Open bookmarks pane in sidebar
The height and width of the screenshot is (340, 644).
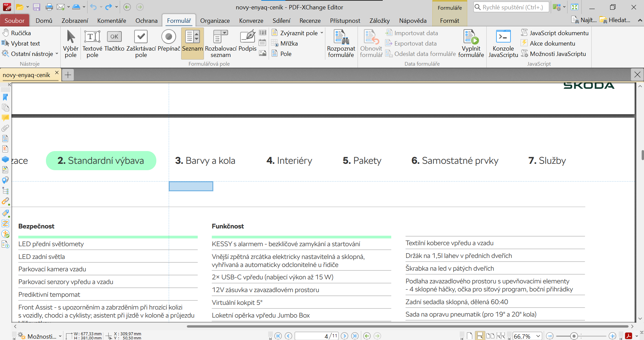(5, 97)
